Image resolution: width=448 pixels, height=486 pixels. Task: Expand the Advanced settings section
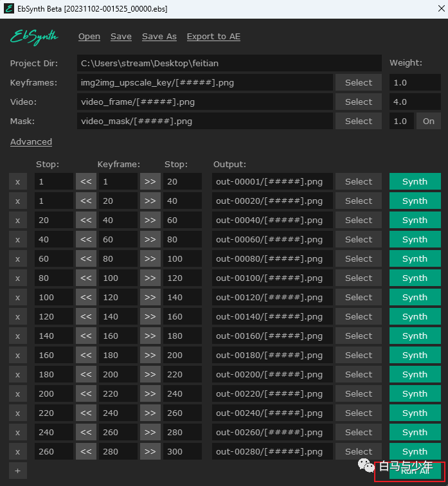(x=31, y=142)
